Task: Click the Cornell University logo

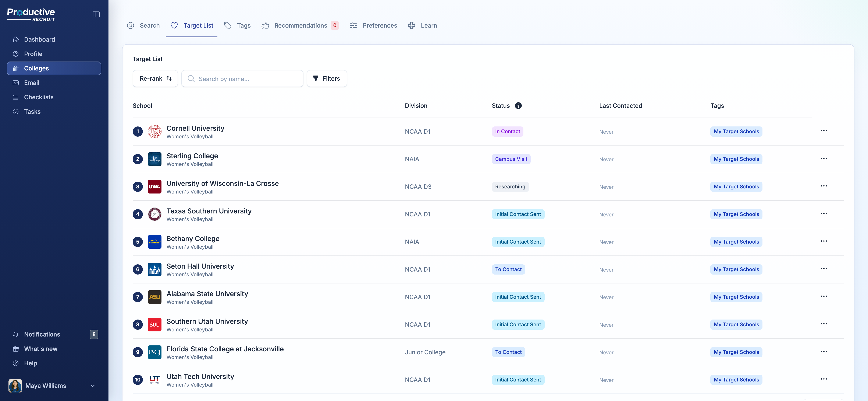Action: point(155,132)
